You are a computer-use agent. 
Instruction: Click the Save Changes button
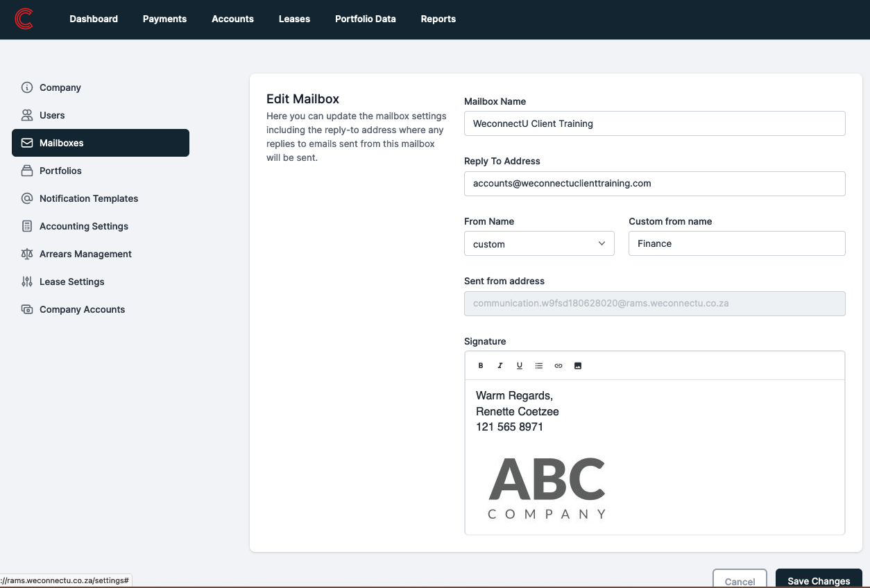(819, 580)
